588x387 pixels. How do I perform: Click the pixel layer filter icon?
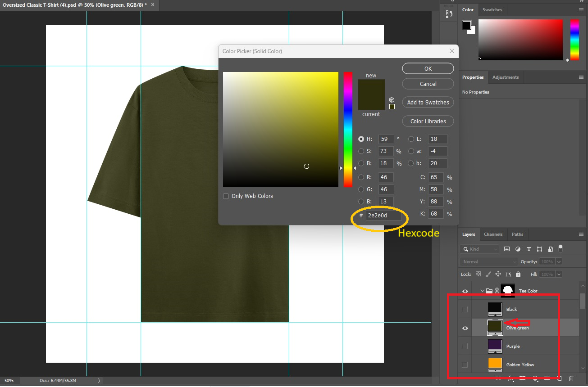[507, 249]
